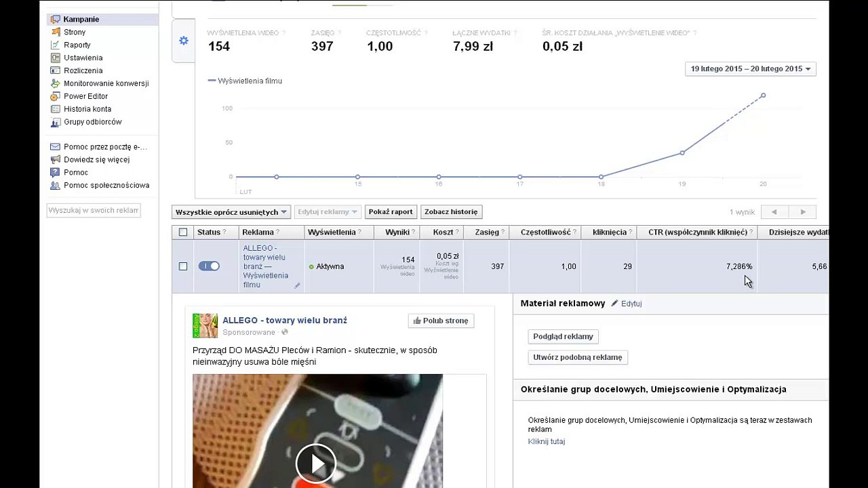The height and width of the screenshot is (488, 868).
Task: Open Dowiedz się więcej in the sidebar
Action: (96, 160)
